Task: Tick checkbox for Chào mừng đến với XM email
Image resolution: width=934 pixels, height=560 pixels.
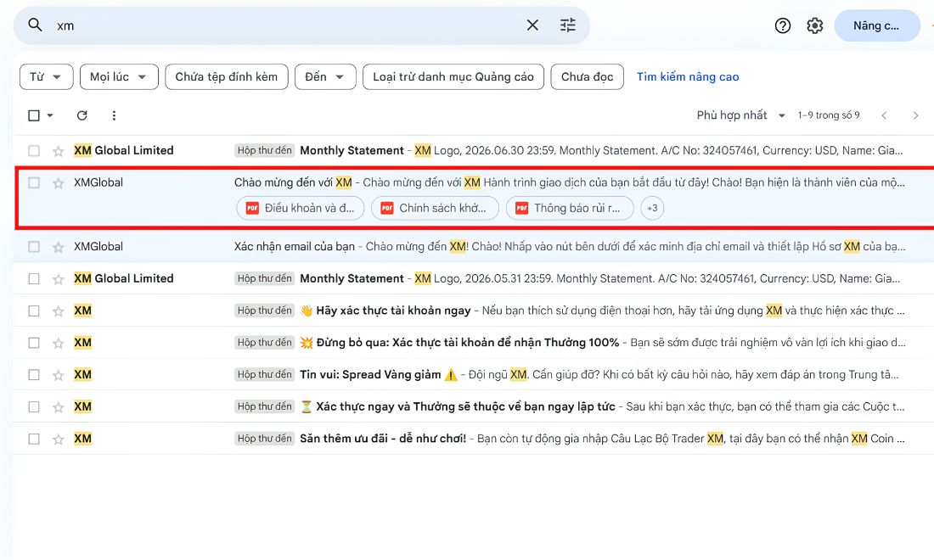Action: click(x=34, y=182)
